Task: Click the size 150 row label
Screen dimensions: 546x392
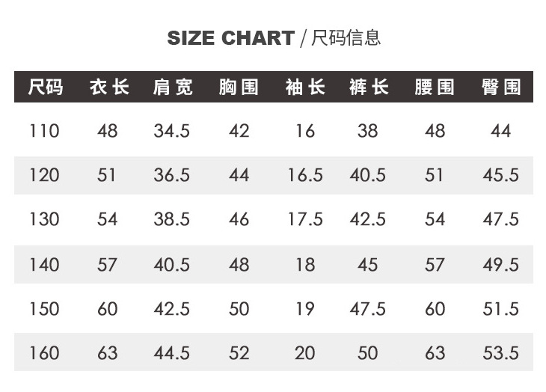Action: pos(44,308)
